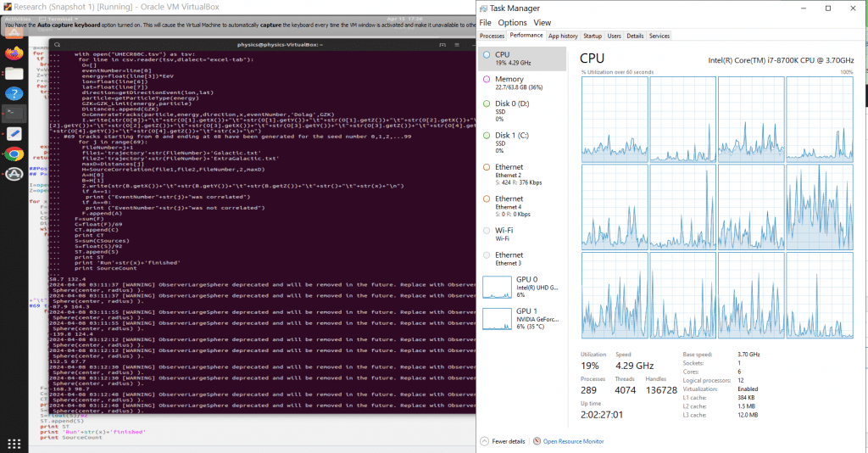This screenshot has width=868, height=453.
Task: Click the '19%' Utilization value
Action: [590, 366]
